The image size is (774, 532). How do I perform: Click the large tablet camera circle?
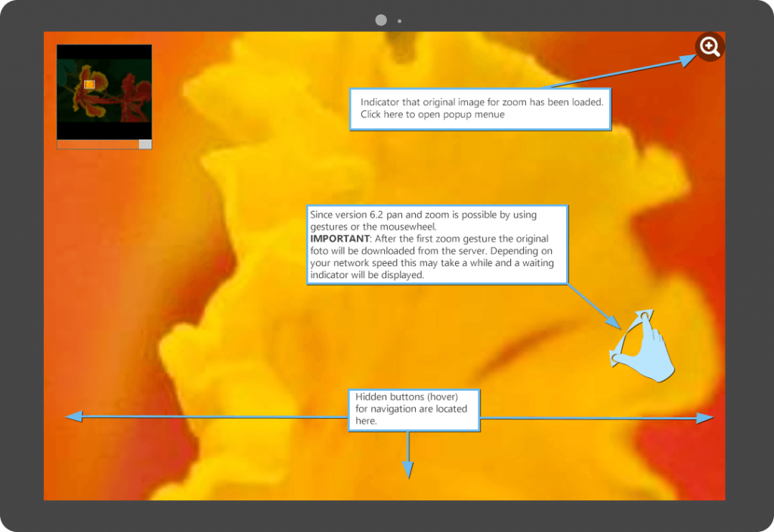click(381, 20)
